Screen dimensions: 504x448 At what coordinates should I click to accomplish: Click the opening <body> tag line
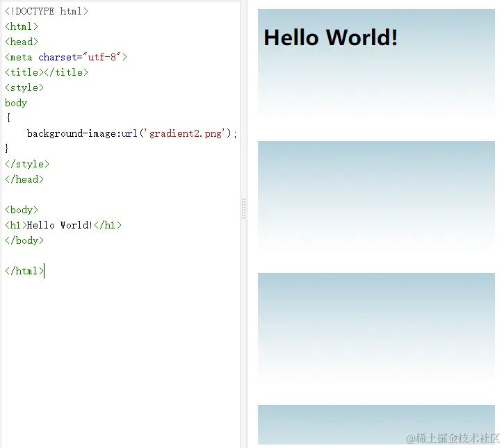pos(22,210)
